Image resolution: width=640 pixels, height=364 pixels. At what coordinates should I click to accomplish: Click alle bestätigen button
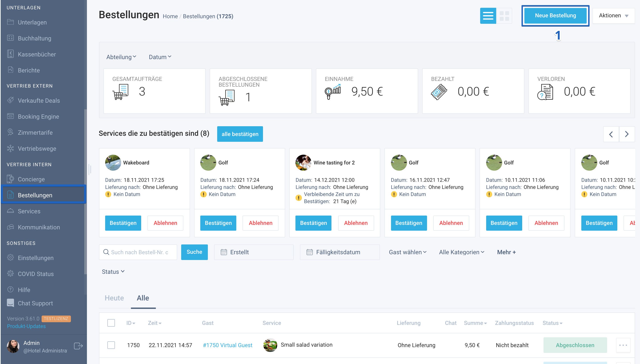[x=240, y=134]
